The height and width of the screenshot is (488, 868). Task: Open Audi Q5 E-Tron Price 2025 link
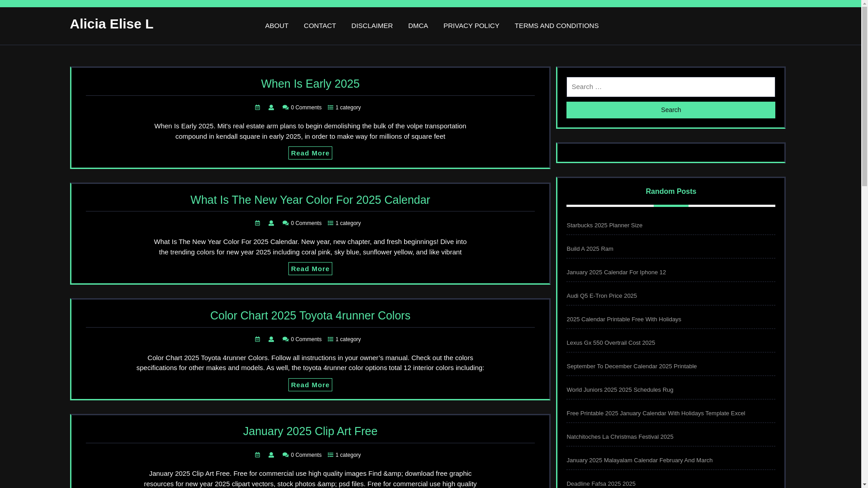coord(602,296)
